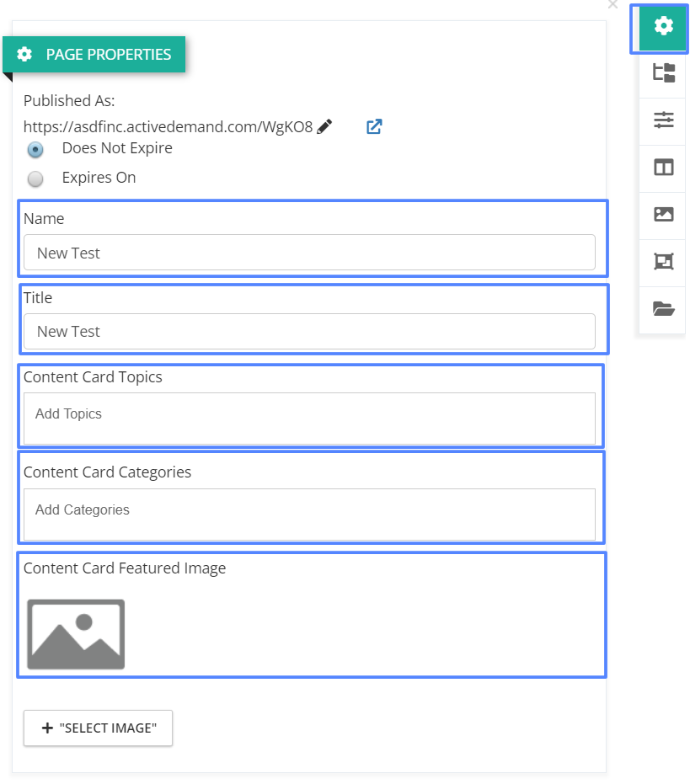This screenshot has width=690, height=784.
Task: Open the gear settings sidebar tab
Action: click(x=662, y=26)
